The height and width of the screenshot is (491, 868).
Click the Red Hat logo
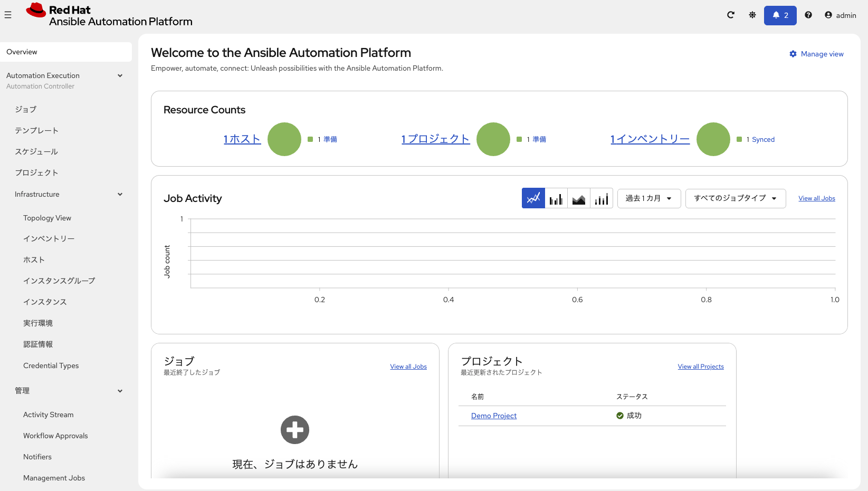(109, 15)
